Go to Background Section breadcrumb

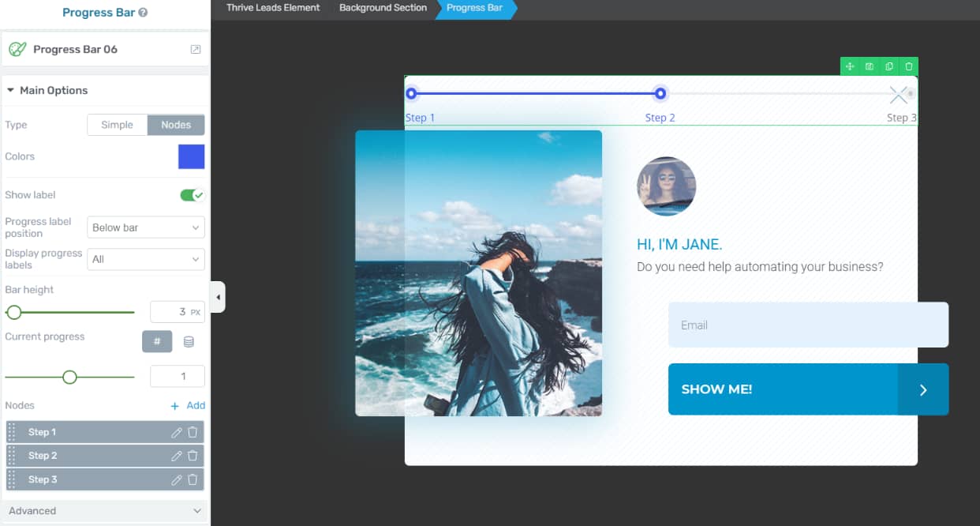(383, 8)
